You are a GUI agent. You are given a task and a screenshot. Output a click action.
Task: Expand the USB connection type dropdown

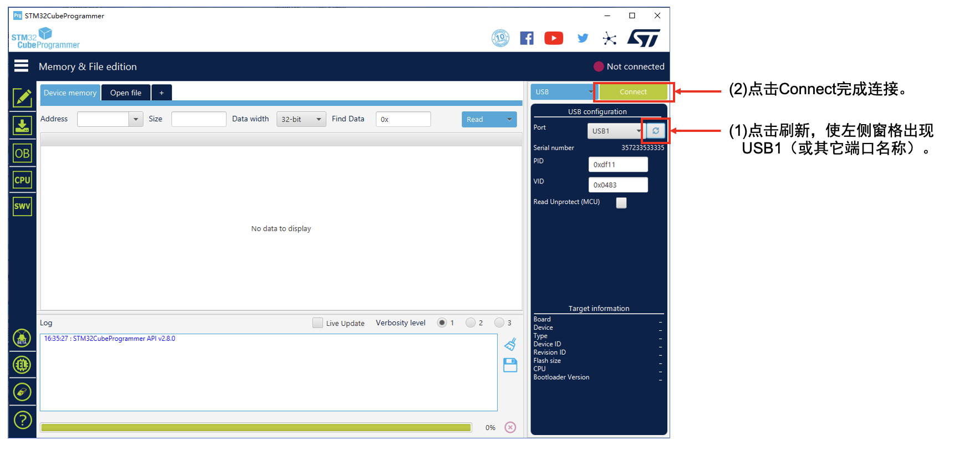563,92
